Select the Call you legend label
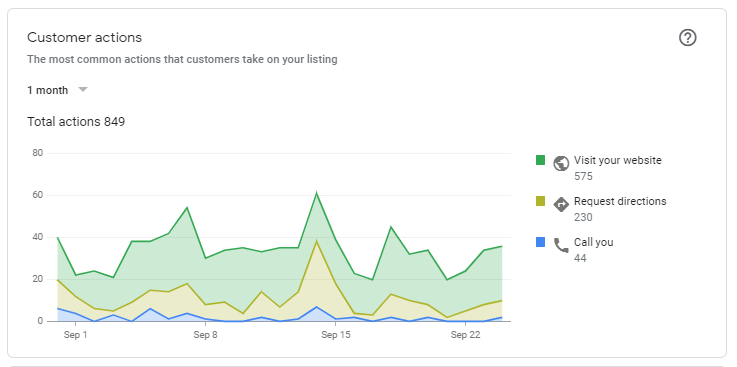 pyautogui.click(x=594, y=242)
